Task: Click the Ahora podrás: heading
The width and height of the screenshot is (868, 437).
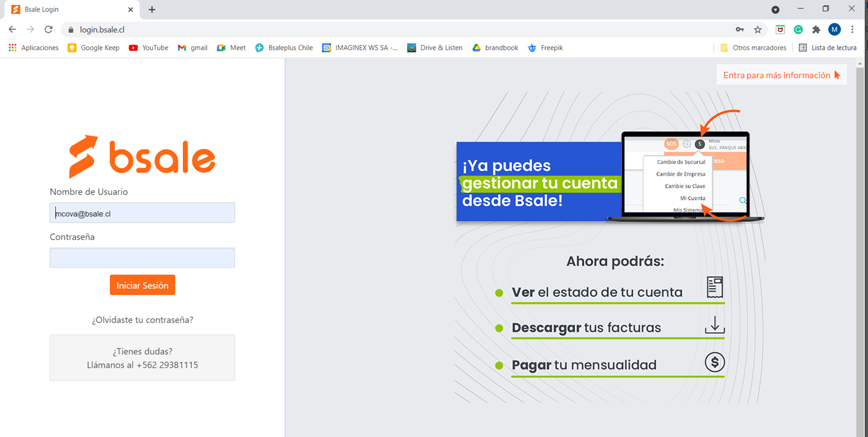Action: pos(615,261)
